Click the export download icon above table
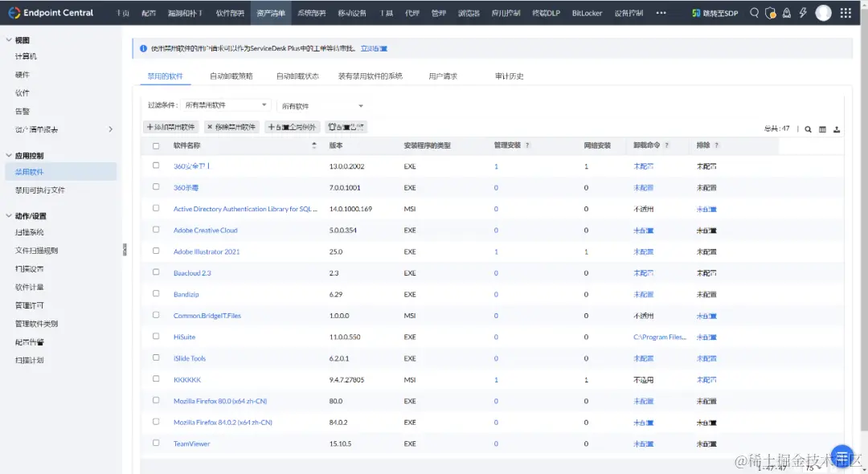Viewport: 868px width, 474px height. [x=837, y=129]
